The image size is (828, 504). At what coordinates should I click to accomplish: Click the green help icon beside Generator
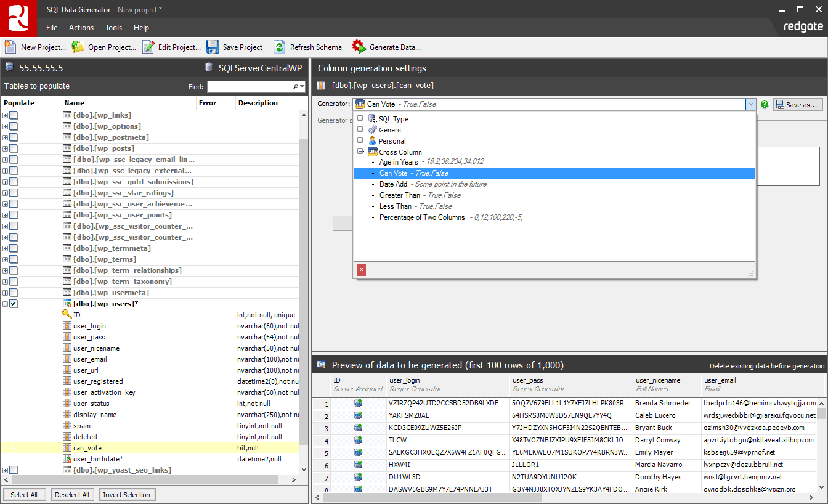[765, 104]
